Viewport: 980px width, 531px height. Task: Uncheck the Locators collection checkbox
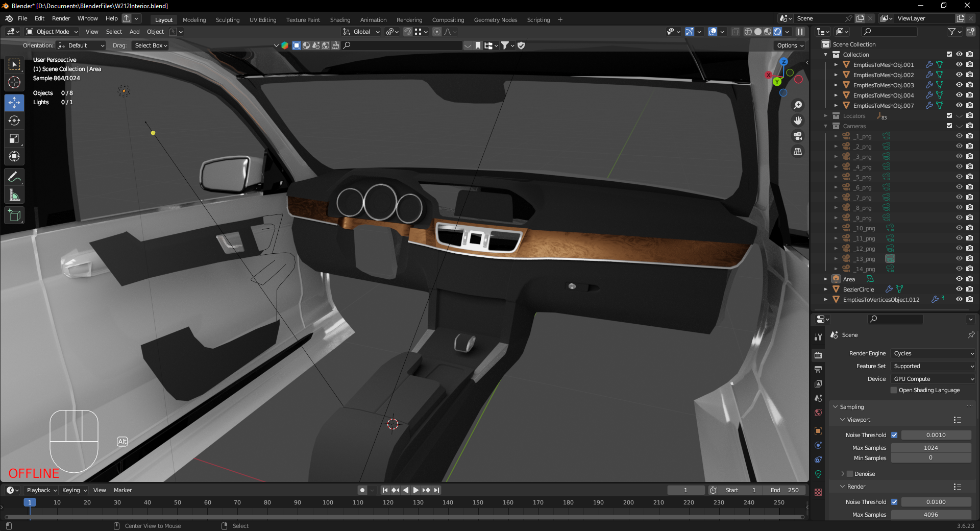tap(949, 116)
